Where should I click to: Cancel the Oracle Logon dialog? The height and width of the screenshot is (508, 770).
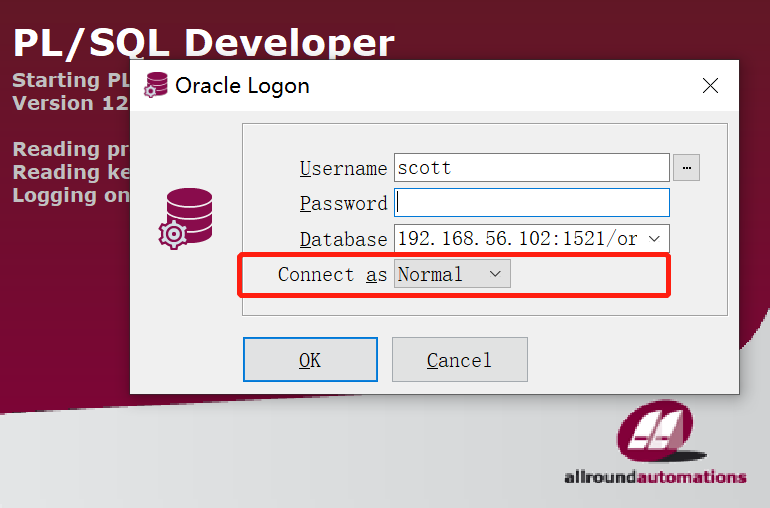(459, 360)
